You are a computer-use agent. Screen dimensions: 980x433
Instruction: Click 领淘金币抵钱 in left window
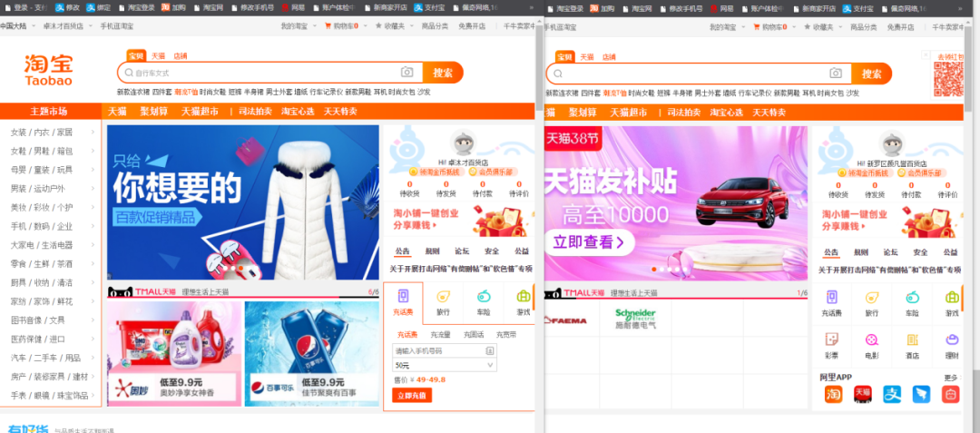[x=435, y=172]
